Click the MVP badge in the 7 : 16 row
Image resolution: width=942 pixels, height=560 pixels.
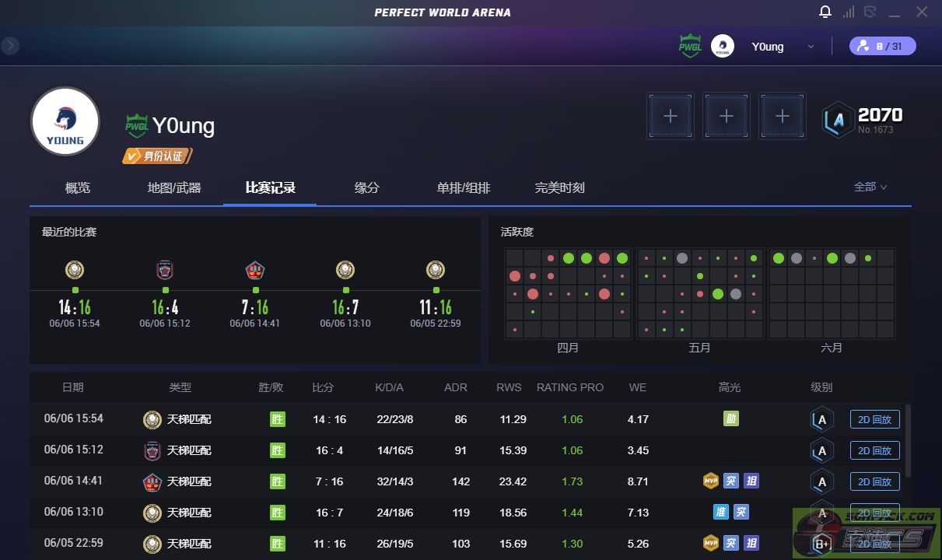tap(710, 481)
